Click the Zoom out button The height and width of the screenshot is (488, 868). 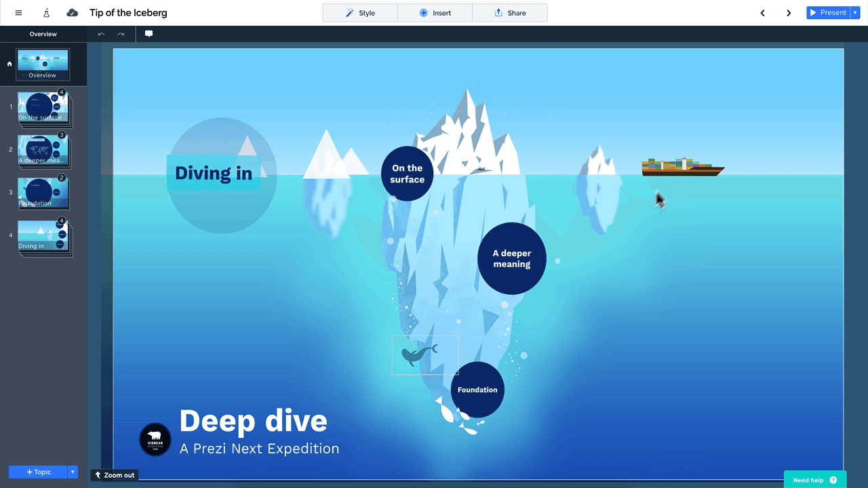[x=114, y=474]
